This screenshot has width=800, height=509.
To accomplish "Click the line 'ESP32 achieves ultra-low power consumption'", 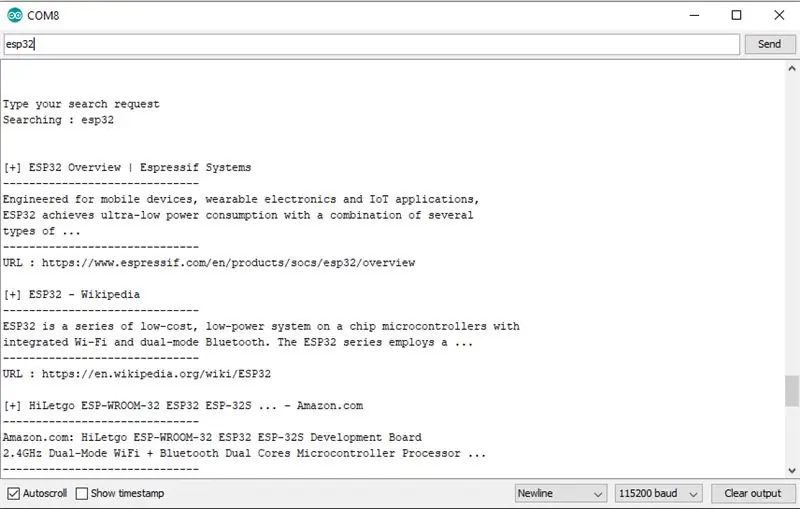I will pos(238,215).
